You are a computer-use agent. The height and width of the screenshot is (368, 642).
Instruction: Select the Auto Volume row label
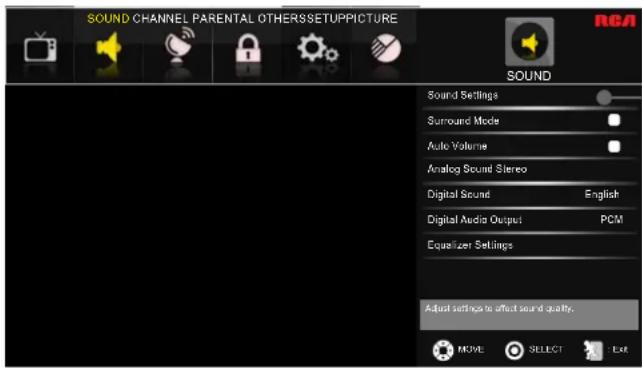click(457, 146)
